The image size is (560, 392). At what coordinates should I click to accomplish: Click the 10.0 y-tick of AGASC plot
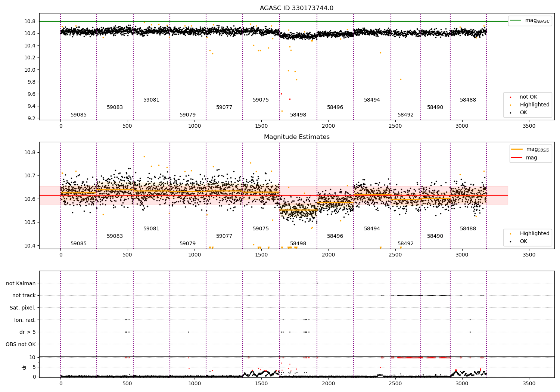[29, 70]
